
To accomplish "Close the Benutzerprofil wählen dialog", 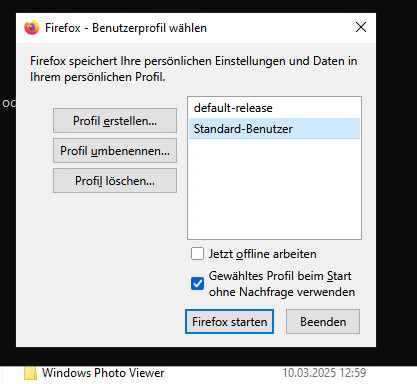I will (x=361, y=27).
